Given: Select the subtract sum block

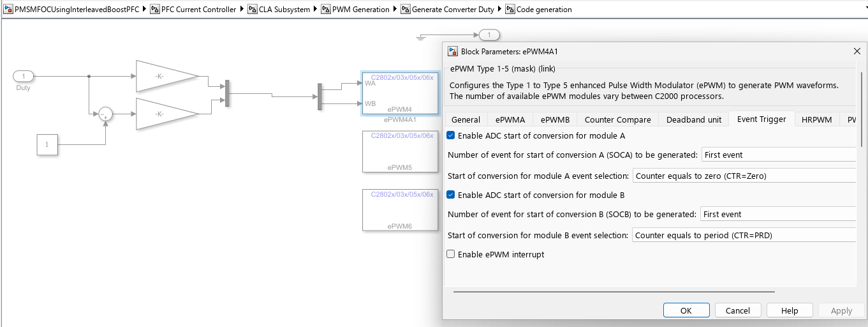Looking at the screenshot, I should [x=105, y=114].
